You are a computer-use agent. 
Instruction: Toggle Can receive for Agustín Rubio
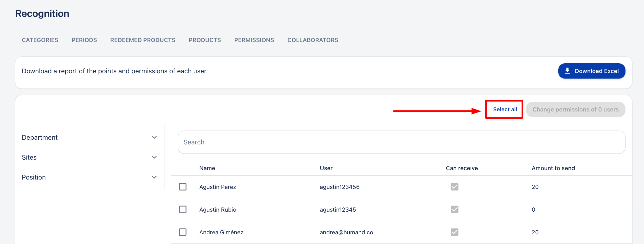coord(454,209)
